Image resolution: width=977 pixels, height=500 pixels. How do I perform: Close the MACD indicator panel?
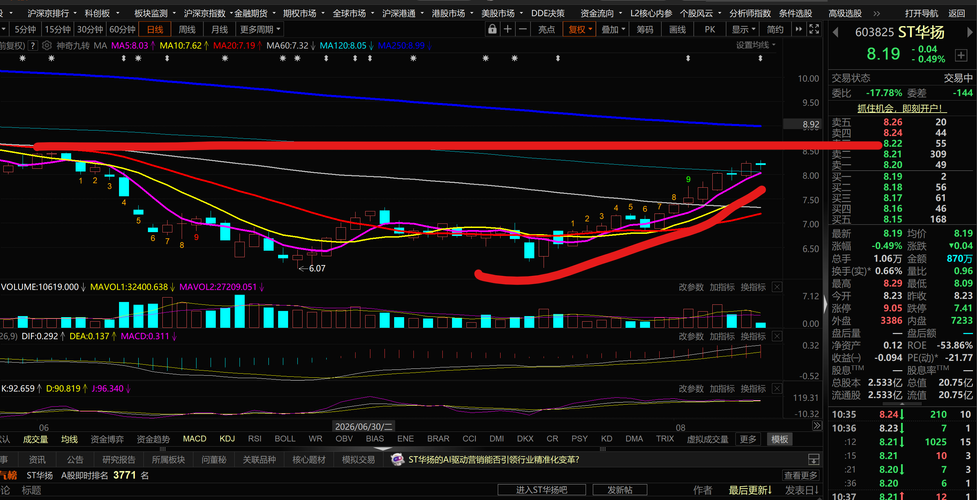pyautogui.click(x=776, y=336)
